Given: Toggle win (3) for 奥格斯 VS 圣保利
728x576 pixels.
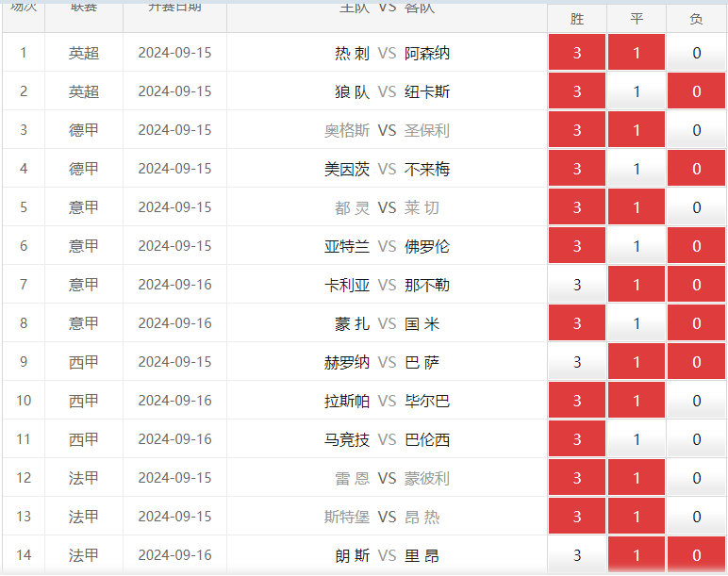Looking at the screenshot, I should [576, 130].
